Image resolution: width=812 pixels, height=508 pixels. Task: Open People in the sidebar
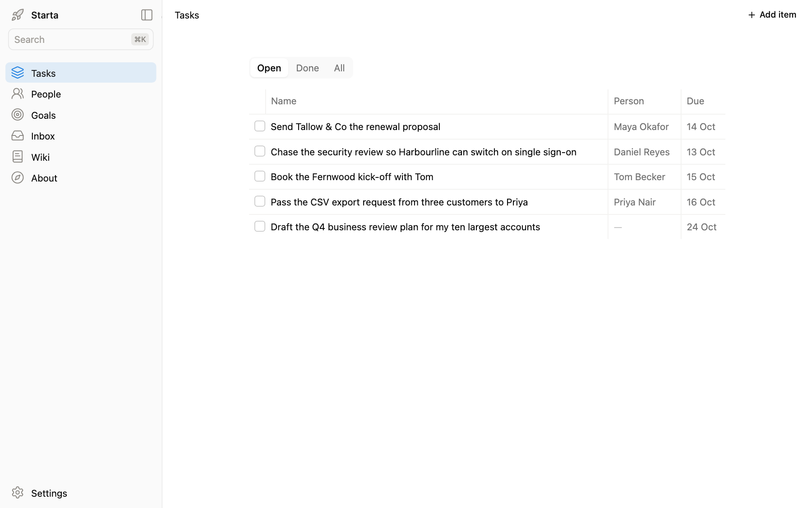[46, 94]
